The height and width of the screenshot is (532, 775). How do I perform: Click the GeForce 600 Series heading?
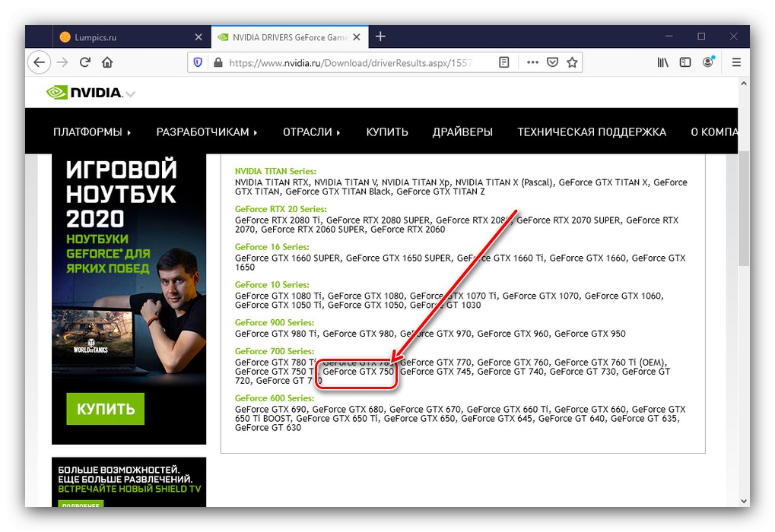[x=275, y=397]
